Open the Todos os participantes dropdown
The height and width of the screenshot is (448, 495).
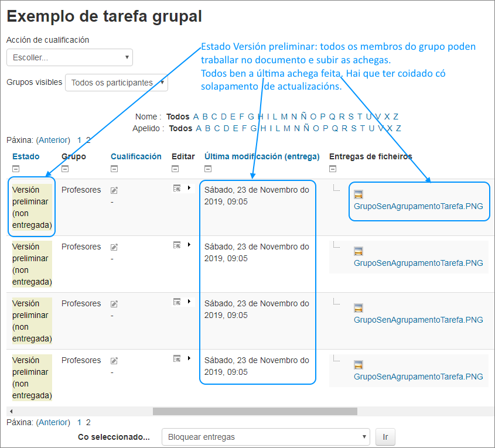117,83
